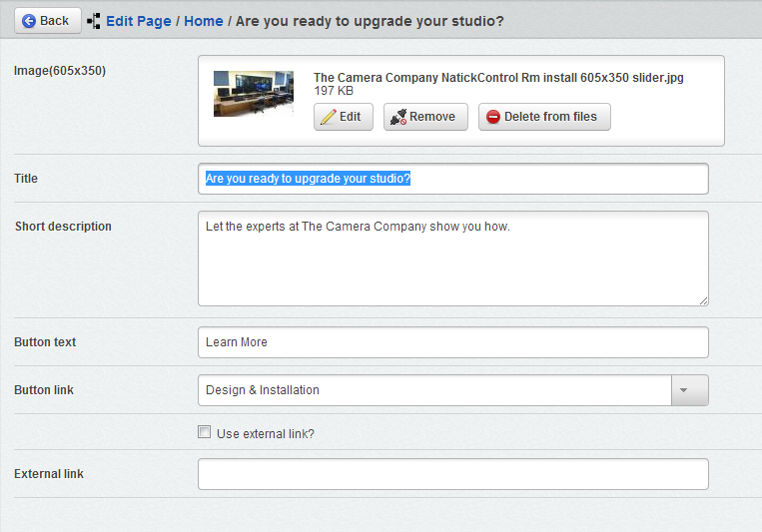Expand the Button link dropdown arrow
Image resolution: width=762 pixels, height=532 pixels.
point(689,390)
